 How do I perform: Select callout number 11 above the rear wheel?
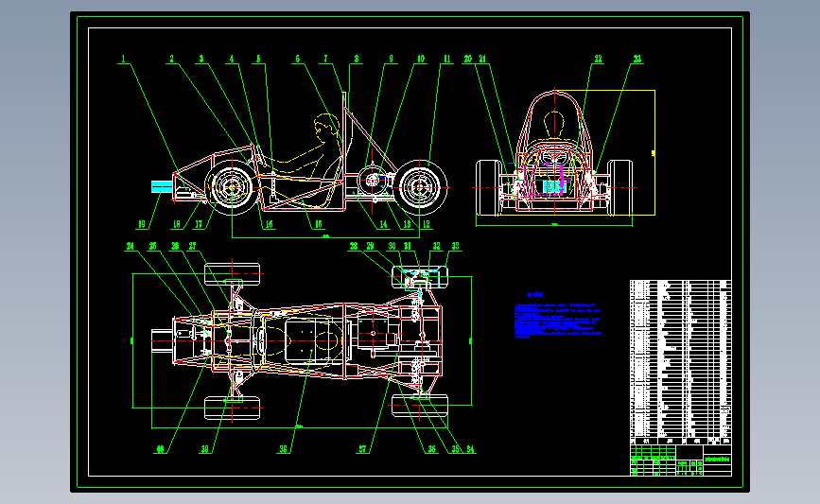(x=447, y=59)
